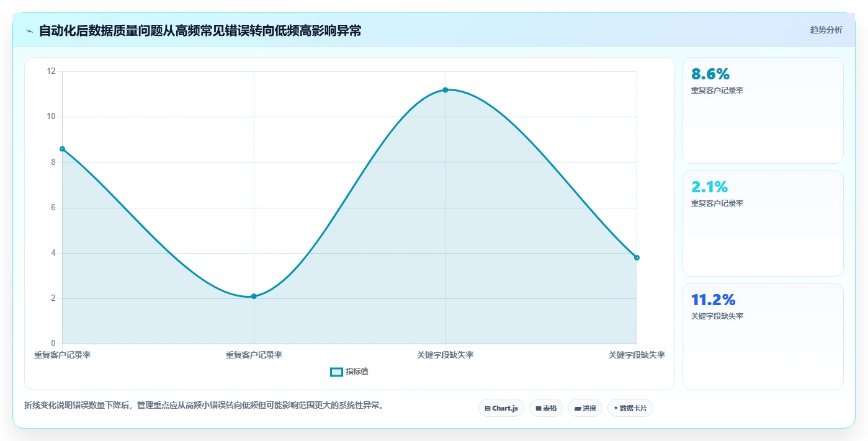Click the lowest data point near 2.1
Screen dimensions: 868x441
tap(254, 296)
